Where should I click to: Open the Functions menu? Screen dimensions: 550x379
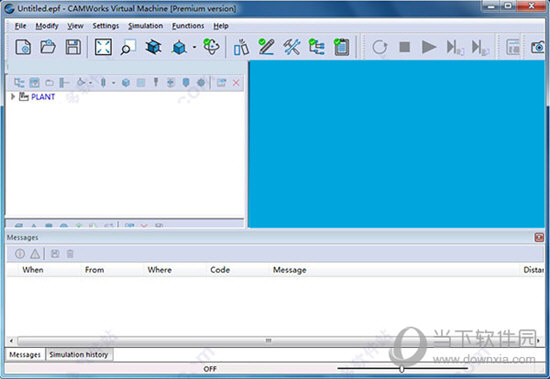(188, 26)
